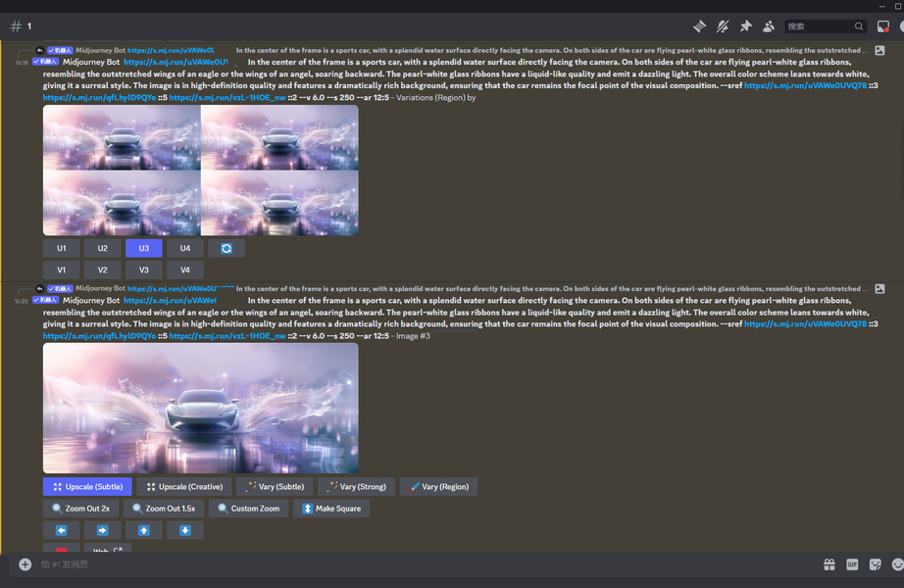
Task: Open the top-left image of the grid
Action: [x=122, y=137]
